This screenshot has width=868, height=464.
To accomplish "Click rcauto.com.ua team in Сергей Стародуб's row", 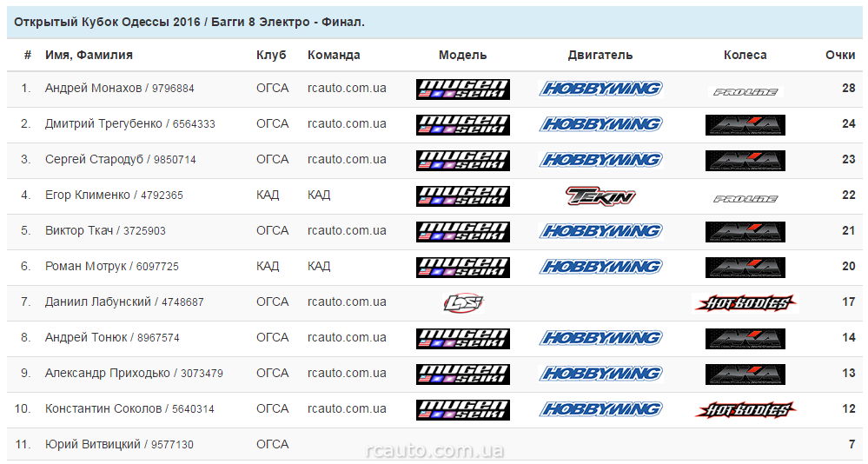I will click(347, 159).
